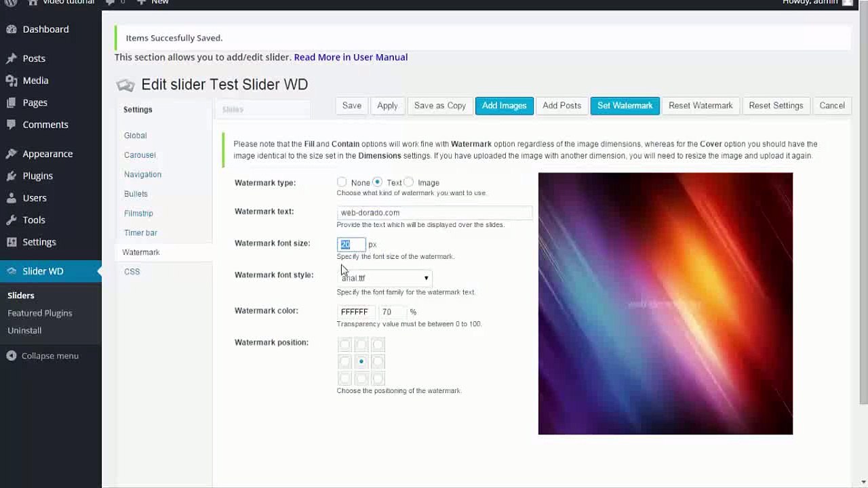Open the Watermark font style dropdown
Image resolution: width=868 pixels, height=488 pixels.
pos(384,278)
